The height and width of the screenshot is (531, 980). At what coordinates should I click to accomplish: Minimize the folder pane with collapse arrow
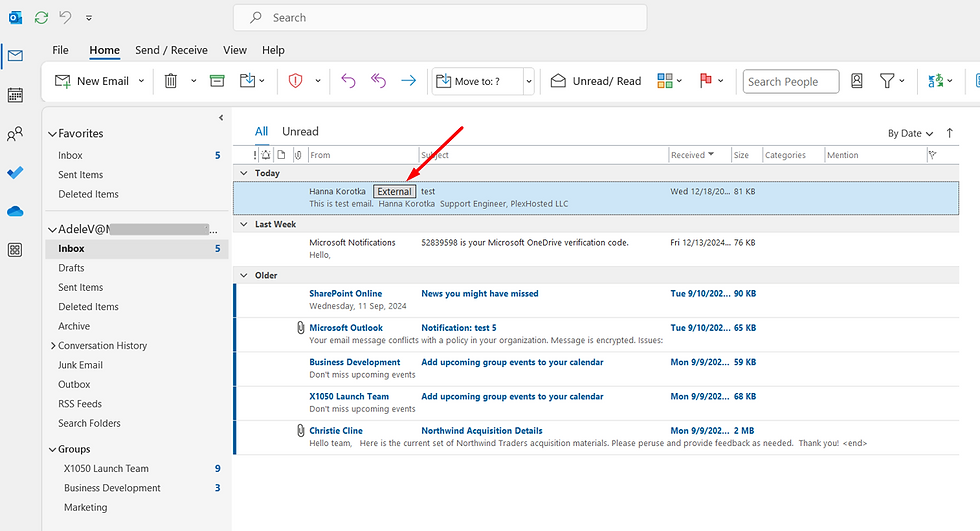click(221, 117)
